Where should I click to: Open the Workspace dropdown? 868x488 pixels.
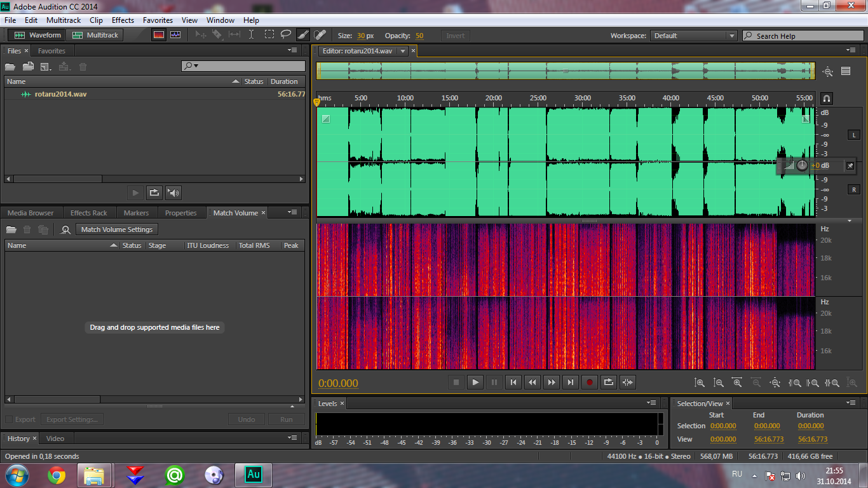coord(694,36)
